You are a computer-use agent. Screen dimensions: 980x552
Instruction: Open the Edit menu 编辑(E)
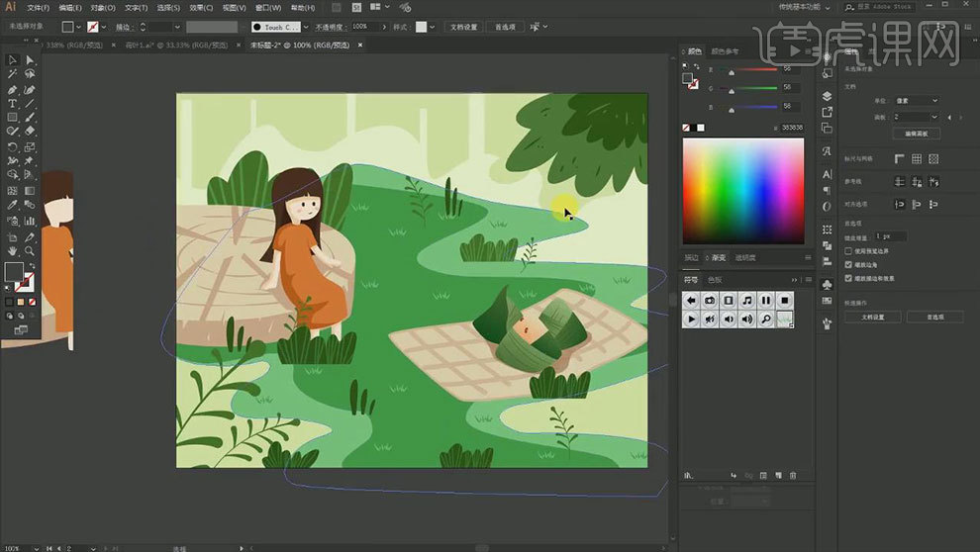70,8
